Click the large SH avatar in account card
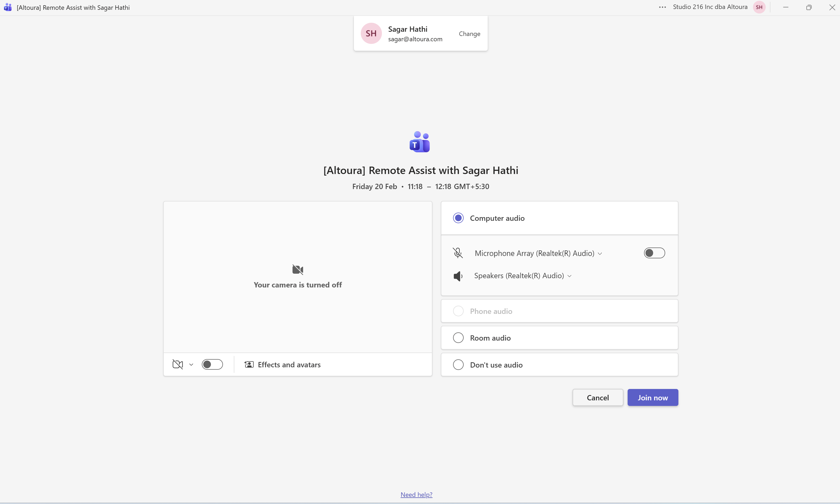Screen dimensions: 840x504 click(371, 33)
